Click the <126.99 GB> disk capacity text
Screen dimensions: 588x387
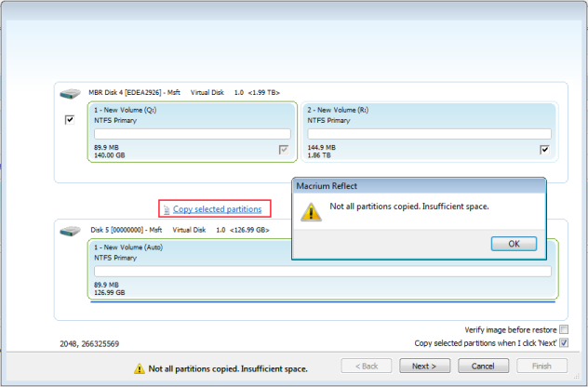(x=249, y=230)
